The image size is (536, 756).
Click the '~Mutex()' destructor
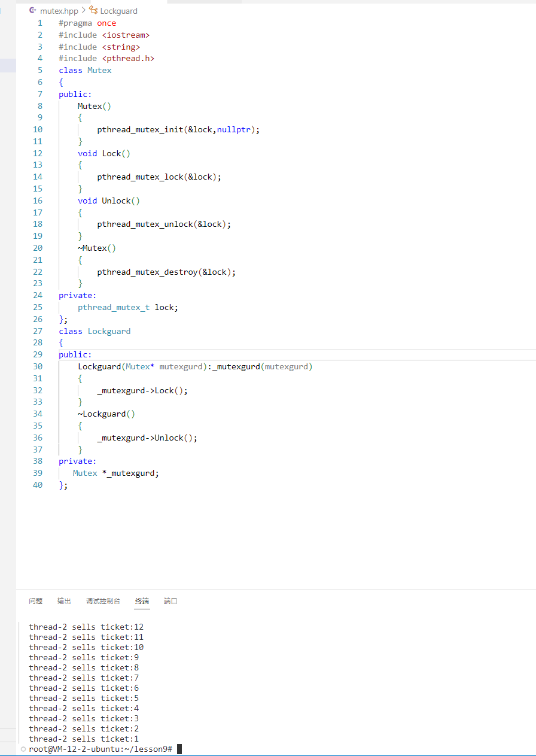tap(97, 248)
